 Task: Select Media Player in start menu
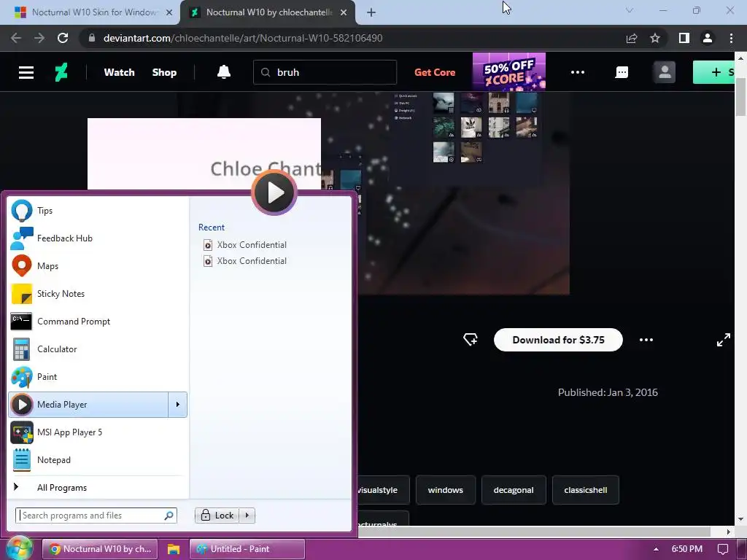click(x=88, y=404)
